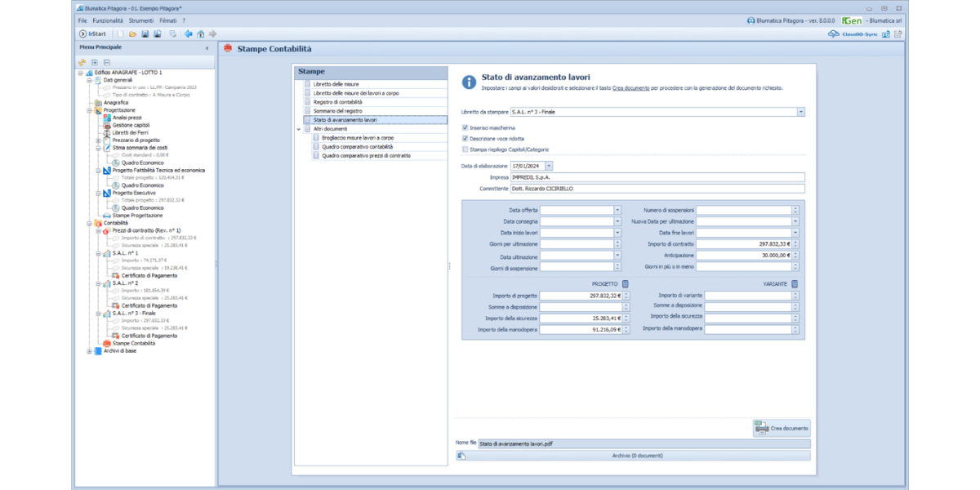980x490 pixels.
Task: Click the PROGETTO calculator icon
Action: click(625, 283)
